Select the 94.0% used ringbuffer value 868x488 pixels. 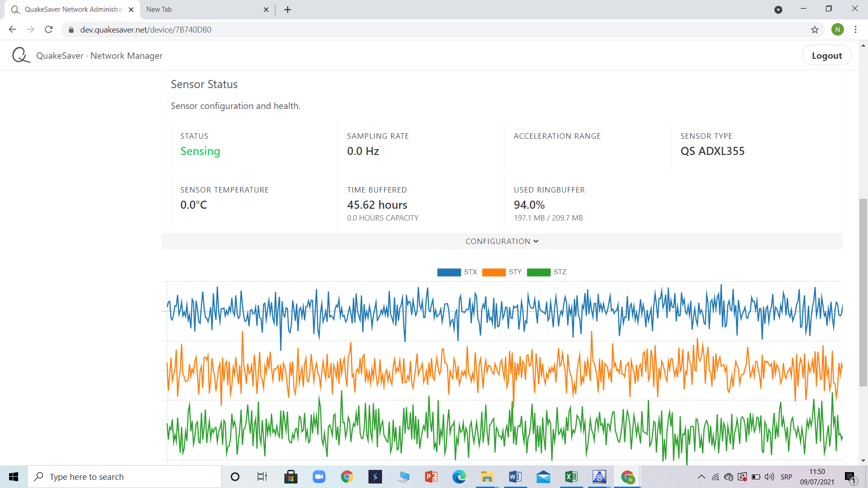click(x=529, y=205)
